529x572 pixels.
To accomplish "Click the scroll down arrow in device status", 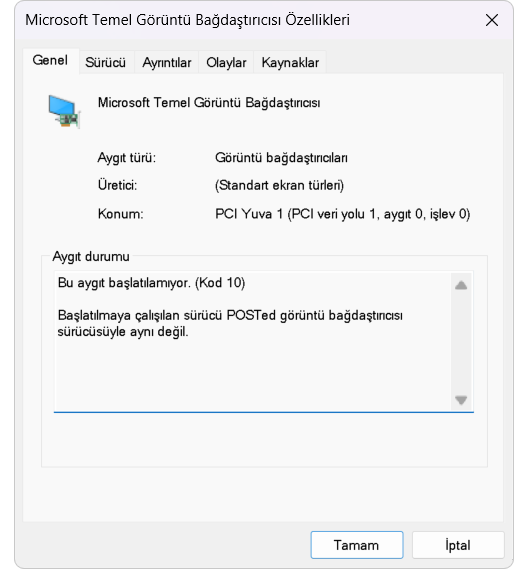I will [461, 400].
